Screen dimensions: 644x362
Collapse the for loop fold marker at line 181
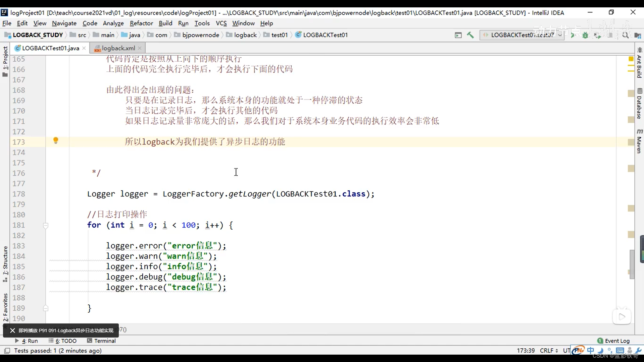(46, 226)
